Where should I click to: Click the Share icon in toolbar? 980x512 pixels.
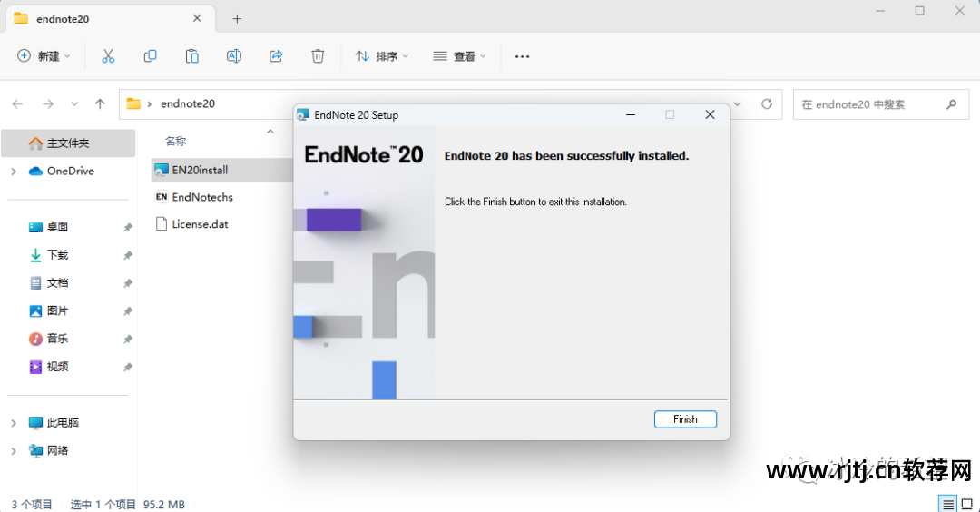pos(276,56)
